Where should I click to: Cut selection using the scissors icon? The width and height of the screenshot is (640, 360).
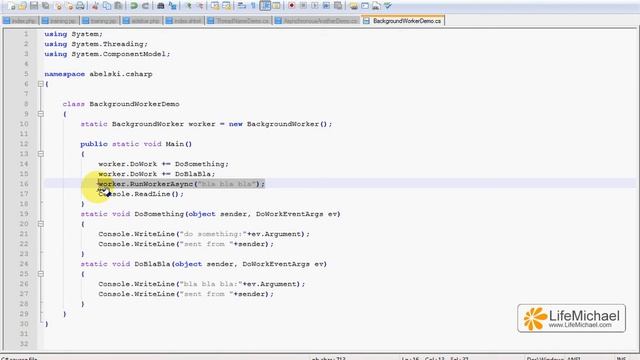[x=95, y=6]
